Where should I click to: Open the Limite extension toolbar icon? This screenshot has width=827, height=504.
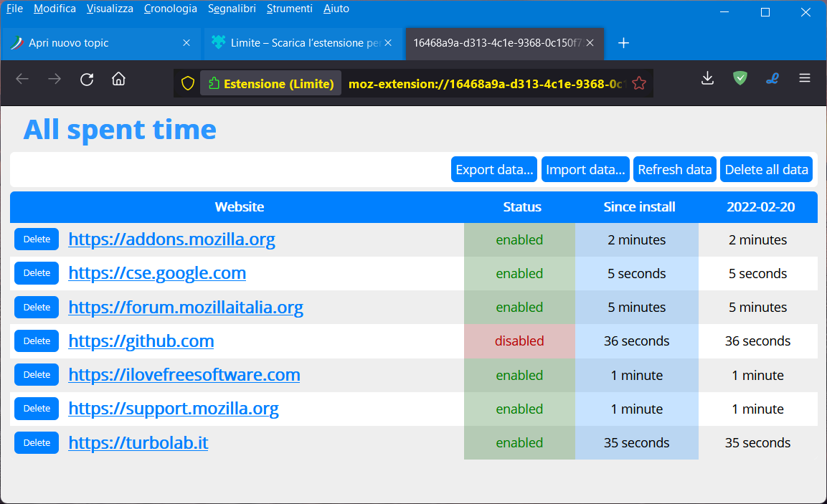click(772, 79)
